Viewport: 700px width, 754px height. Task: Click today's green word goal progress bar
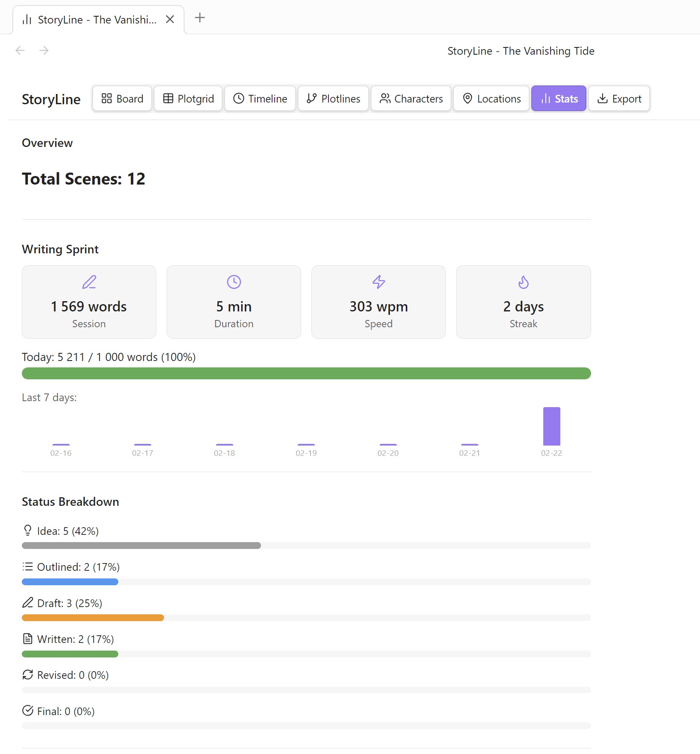[x=306, y=373]
